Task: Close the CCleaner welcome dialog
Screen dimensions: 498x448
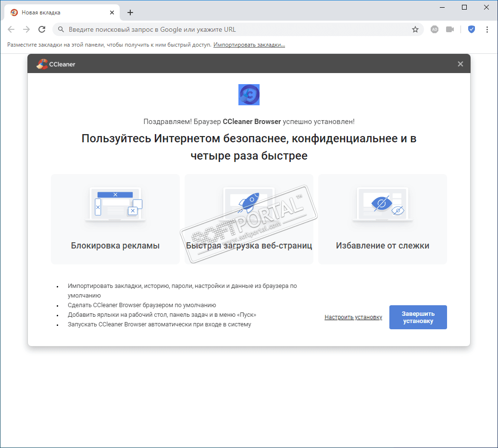Action: [x=460, y=64]
